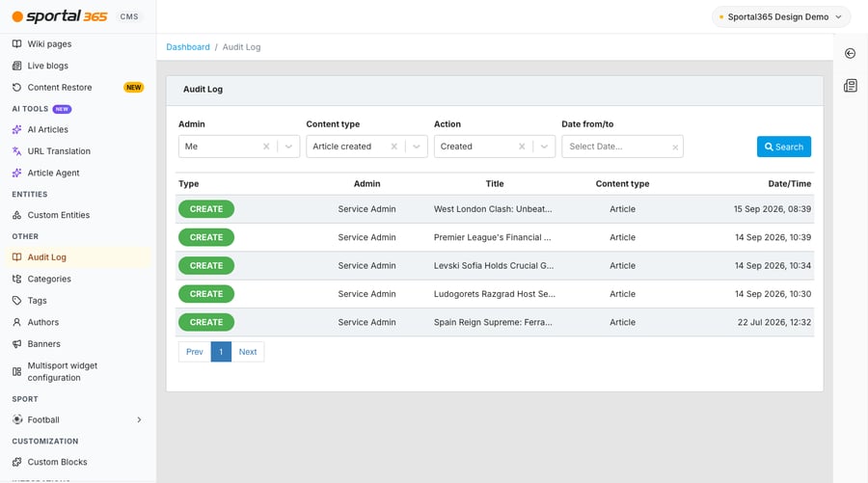The height and width of the screenshot is (483, 868).
Task: Open Custom Entities icon in sidebar
Action: coord(17,215)
